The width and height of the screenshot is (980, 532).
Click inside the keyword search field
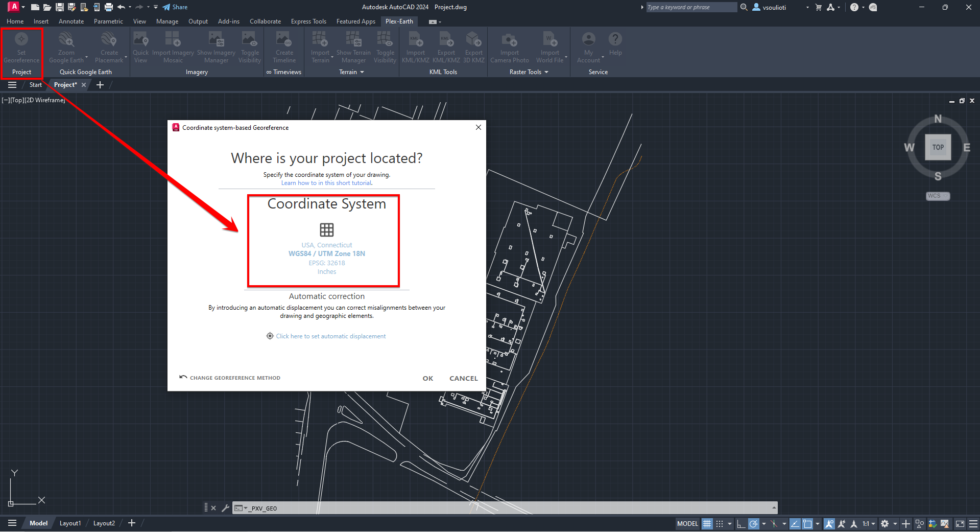click(x=690, y=7)
